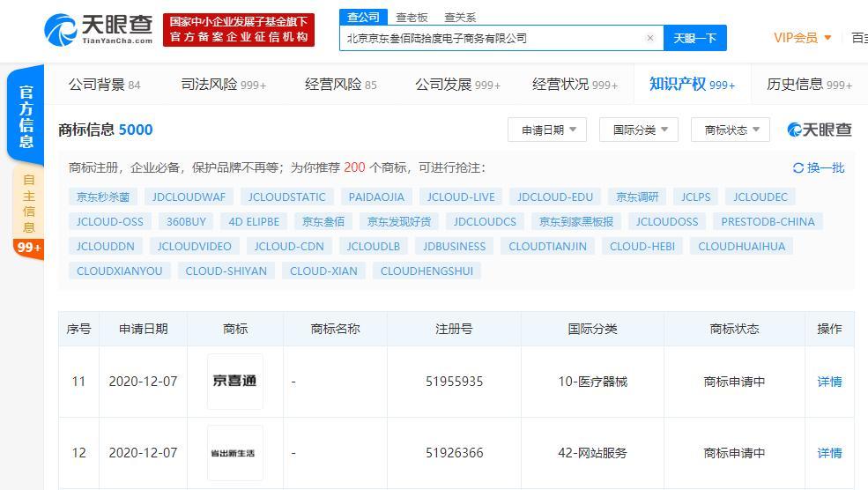Open the 司法风险 tab
This screenshot has width=868, height=490.
coord(224,84)
